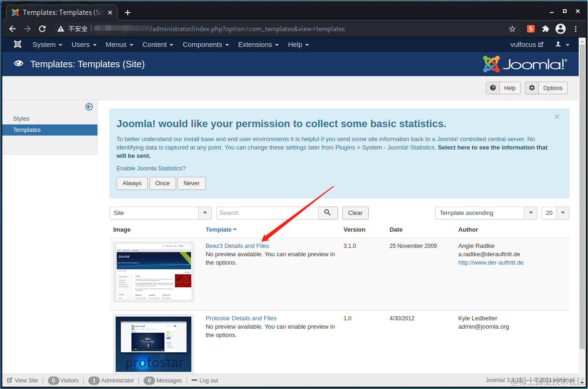Screen dimensions: 588x389
Task: Open the browser profile avatar icon
Action: [561, 29]
